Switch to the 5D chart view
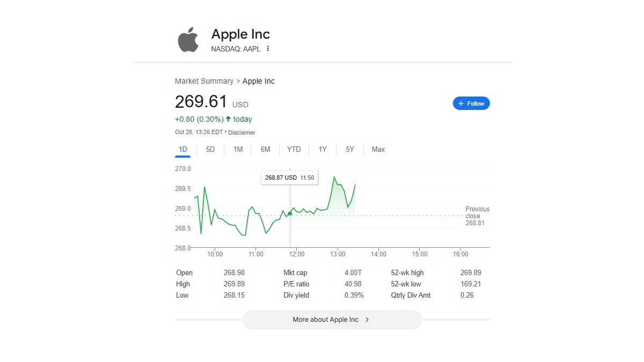644x362 pixels. pos(210,149)
